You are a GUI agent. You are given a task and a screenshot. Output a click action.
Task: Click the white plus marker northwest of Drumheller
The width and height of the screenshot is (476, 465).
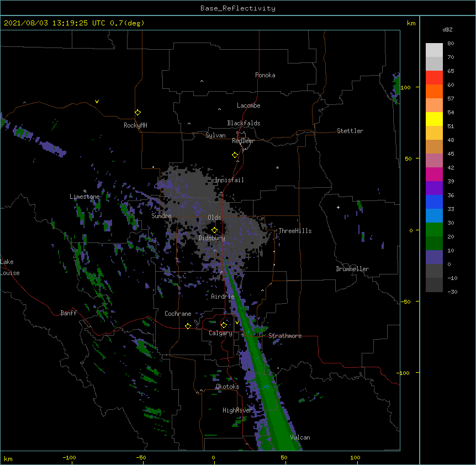pyautogui.click(x=338, y=207)
